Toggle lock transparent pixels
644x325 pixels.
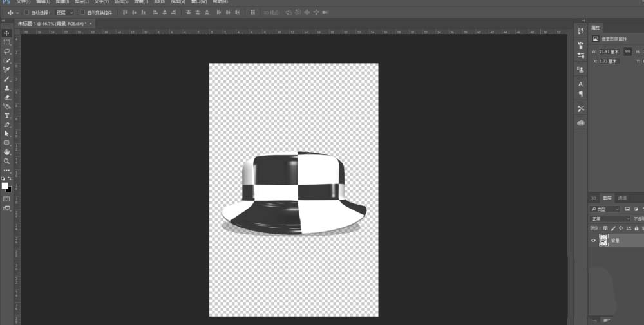pyautogui.click(x=605, y=228)
